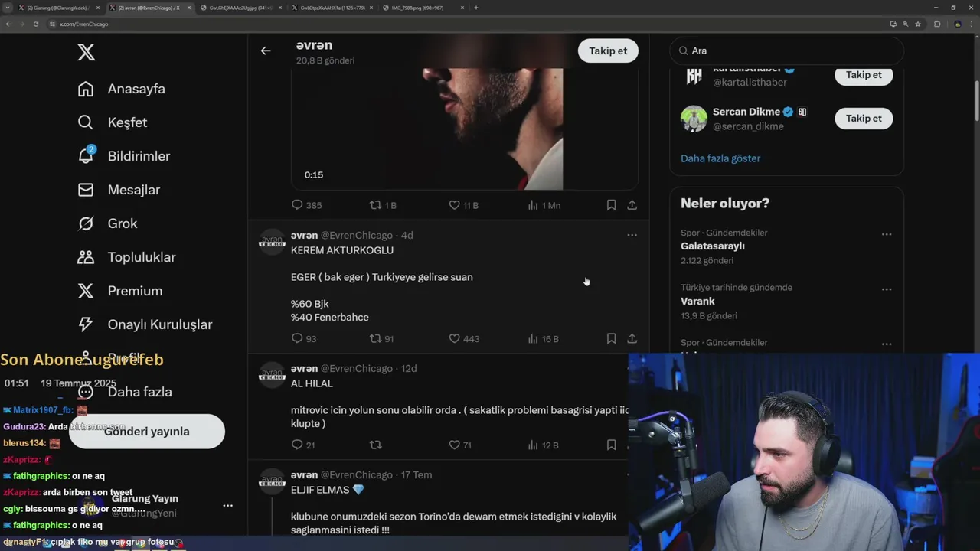The height and width of the screenshot is (551, 980).
Task: Open the Galatasaraylı trending topic
Action: pos(713,246)
